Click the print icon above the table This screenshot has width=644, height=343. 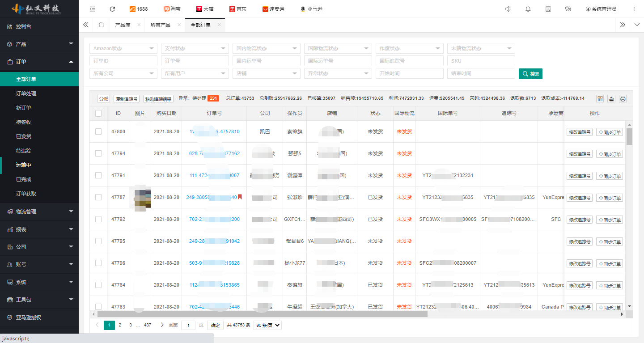[x=623, y=99]
